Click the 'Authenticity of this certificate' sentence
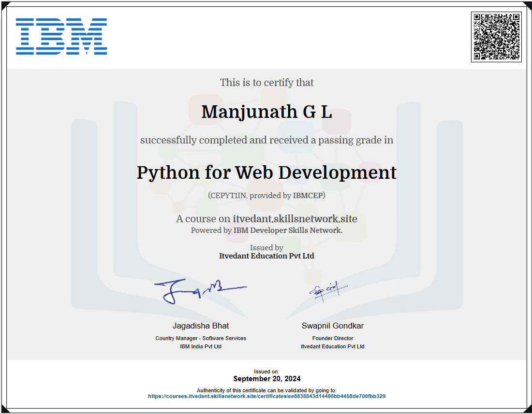The height and width of the screenshot is (414, 532). pyautogui.click(x=266, y=391)
